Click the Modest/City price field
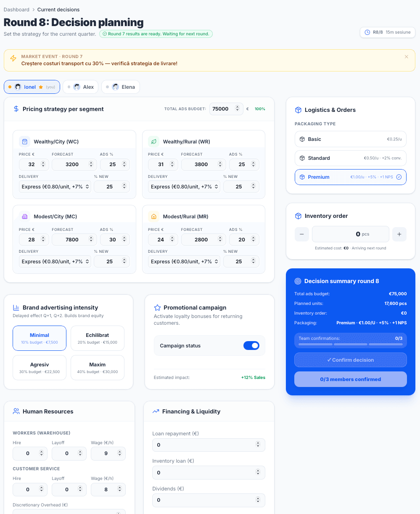Viewport: 420px width, 514px height. coord(34,239)
